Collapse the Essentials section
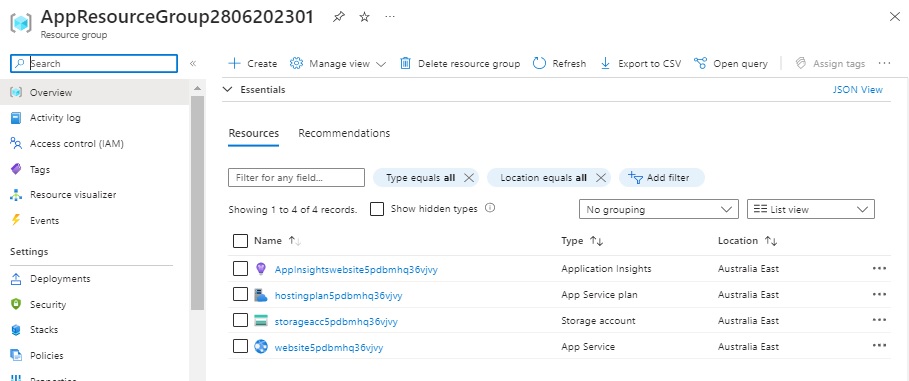Screen dimensions: 909x381 (x=228, y=90)
